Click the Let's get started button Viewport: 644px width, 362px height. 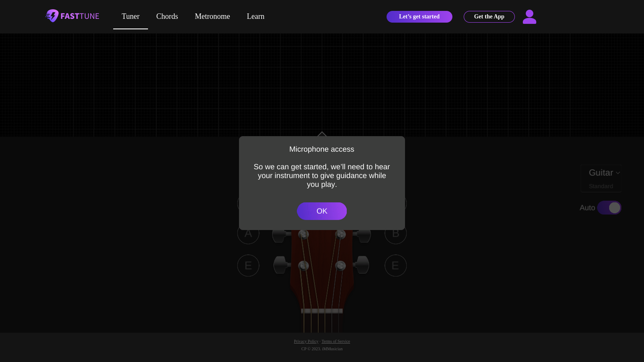point(419,17)
